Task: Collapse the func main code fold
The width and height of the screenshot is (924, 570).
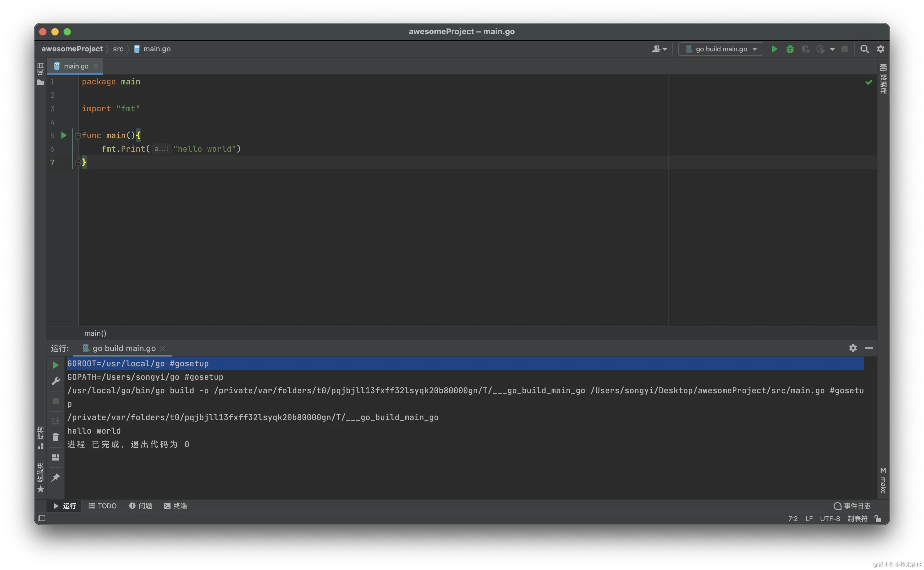Action: pyautogui.click(x=78, y=136)
